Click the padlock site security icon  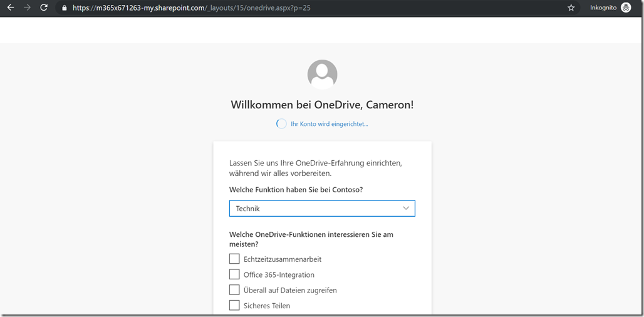[64, 8]
